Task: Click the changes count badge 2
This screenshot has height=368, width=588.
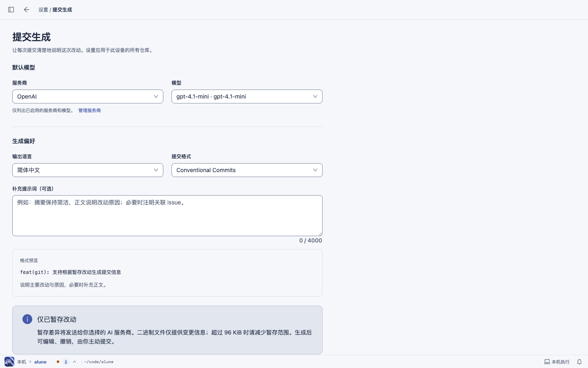Action: (x=66, y=362)
